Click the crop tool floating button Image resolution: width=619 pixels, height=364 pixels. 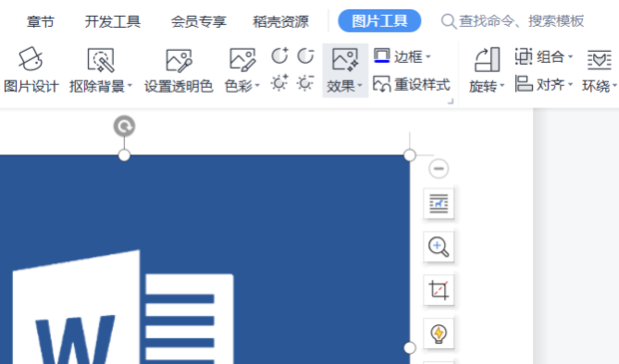pos(438,290)
